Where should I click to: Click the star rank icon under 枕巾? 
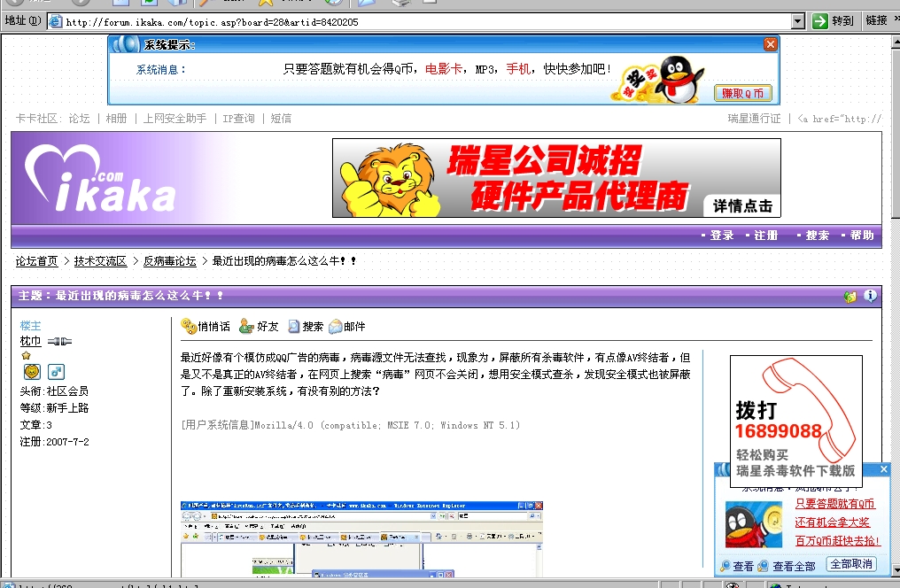click(26, 356)
